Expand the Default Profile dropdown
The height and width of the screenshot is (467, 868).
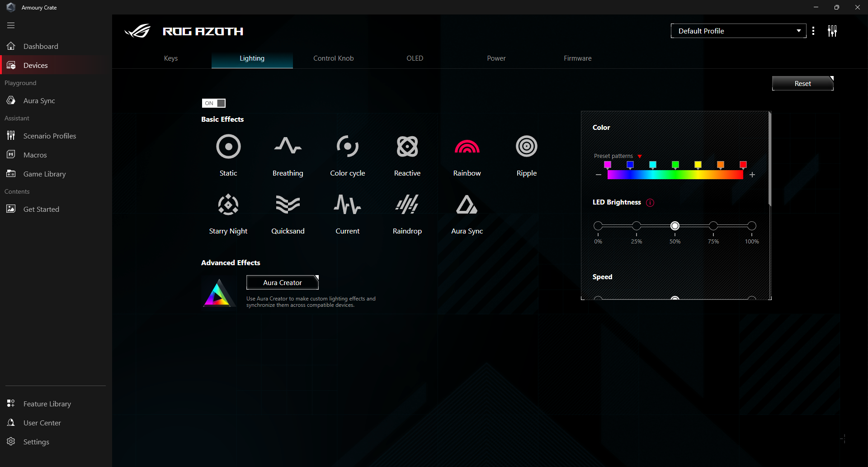738,31
